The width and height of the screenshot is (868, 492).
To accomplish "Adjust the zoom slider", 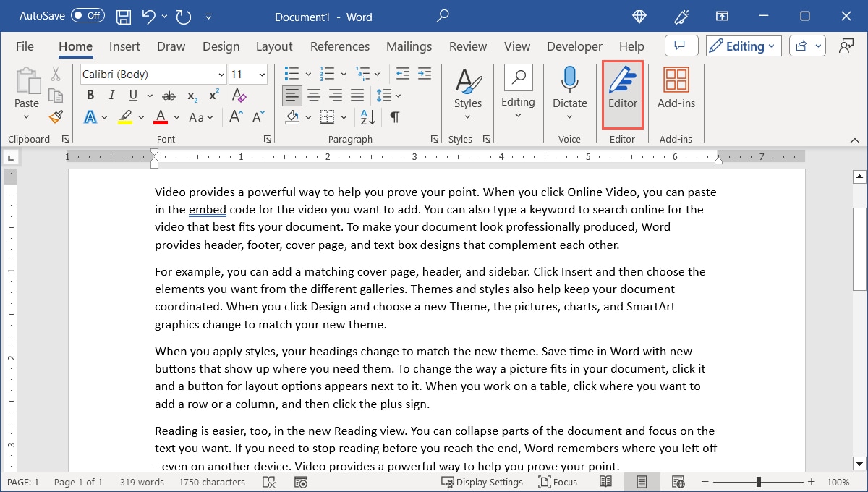I will click(x=758, y=481).
